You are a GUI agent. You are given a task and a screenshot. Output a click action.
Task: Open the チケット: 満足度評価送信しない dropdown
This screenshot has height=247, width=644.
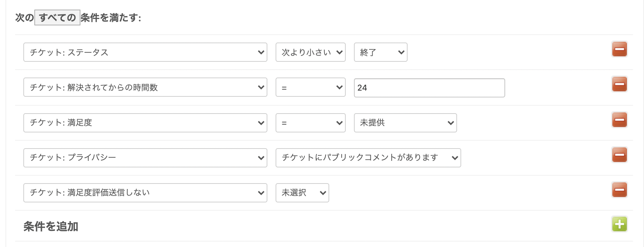click(145, 193)
